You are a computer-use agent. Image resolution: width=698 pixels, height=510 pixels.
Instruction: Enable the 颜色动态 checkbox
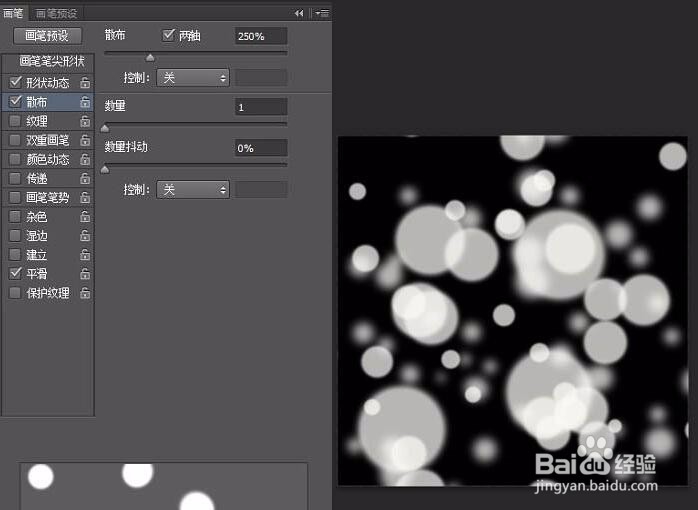pos(15,159)
